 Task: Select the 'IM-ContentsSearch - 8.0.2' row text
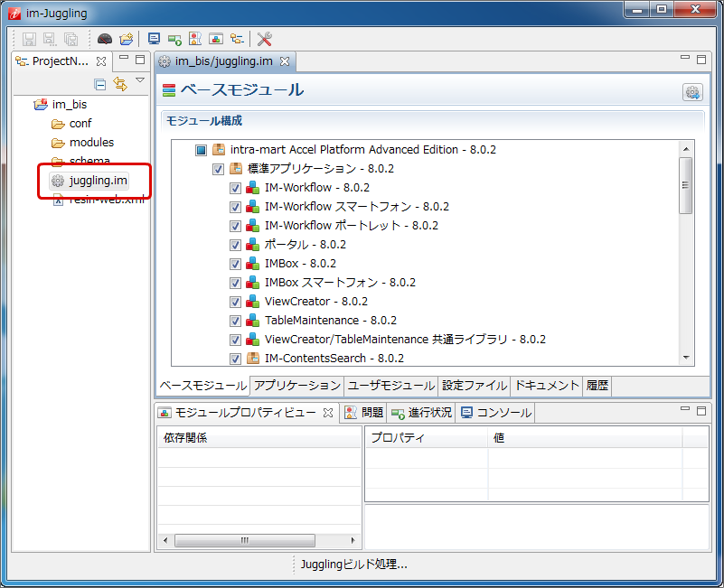pos(334,359)
